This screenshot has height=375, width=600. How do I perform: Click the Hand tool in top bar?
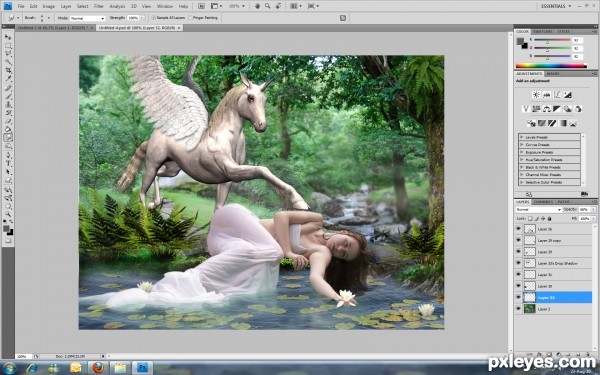click(x=258, y=6)
